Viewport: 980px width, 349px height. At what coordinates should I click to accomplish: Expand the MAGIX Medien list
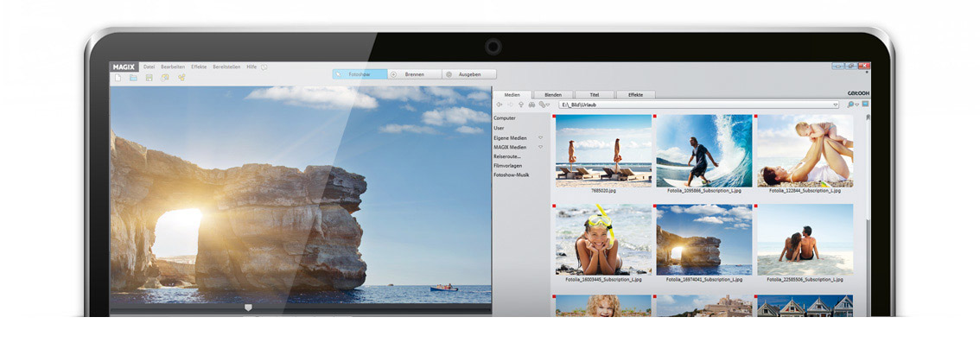pos(540,147)
